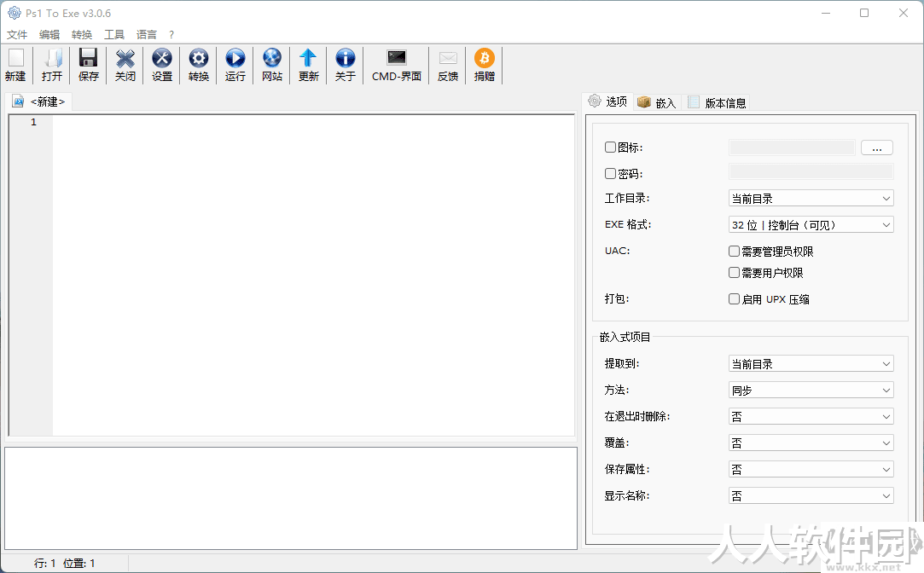Minimize the Ps1 To Exe window
The height and width of the screenshot is (573, 924).
(x=826, y=13)
